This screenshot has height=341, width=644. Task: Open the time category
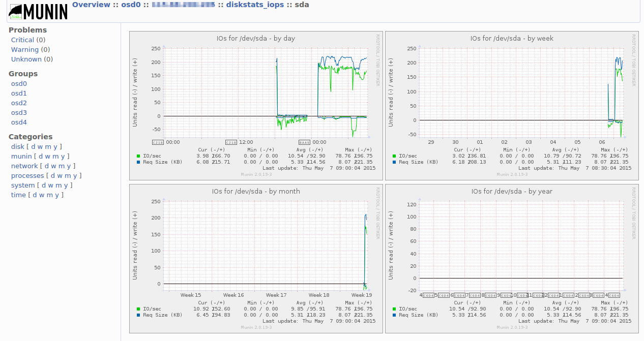click(x=18, y=195)
